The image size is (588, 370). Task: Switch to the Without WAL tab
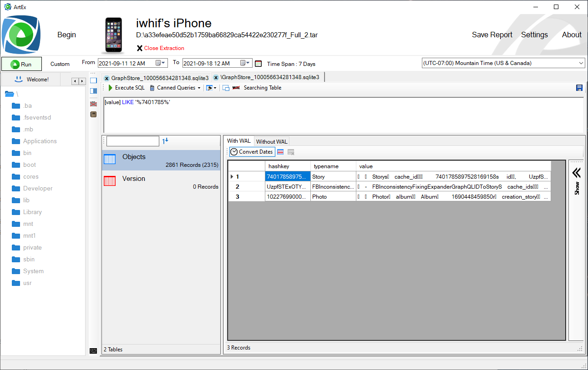point(272,141)
